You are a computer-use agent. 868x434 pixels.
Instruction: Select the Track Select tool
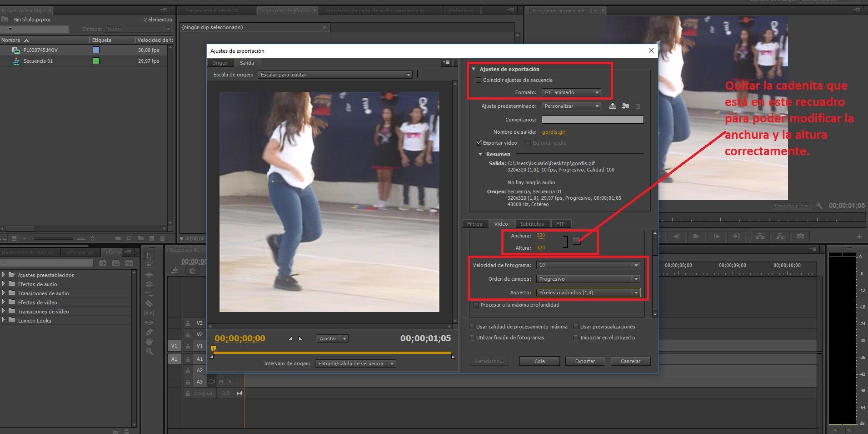[149, 265]
